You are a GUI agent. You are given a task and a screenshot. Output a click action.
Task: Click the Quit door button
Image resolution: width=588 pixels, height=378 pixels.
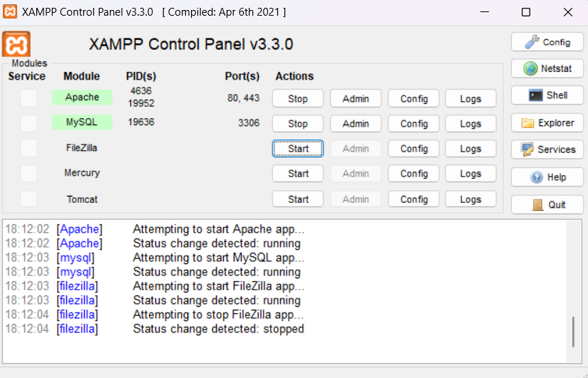pos(547,204)
